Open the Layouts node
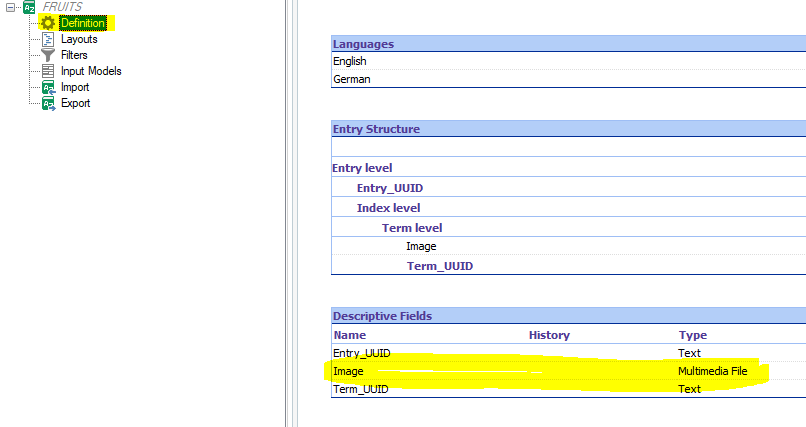The width and height of the screenshot is (806, 427). coord(79,39)
